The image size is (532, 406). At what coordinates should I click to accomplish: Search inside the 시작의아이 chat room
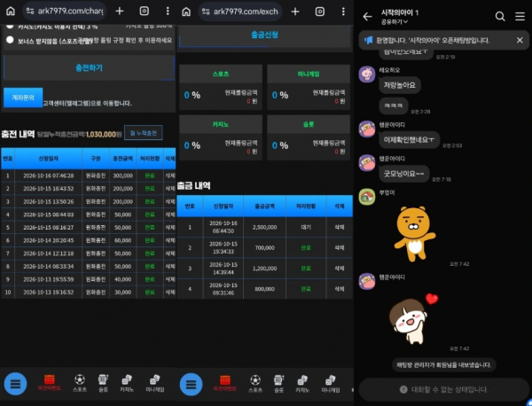pos(500,16)
